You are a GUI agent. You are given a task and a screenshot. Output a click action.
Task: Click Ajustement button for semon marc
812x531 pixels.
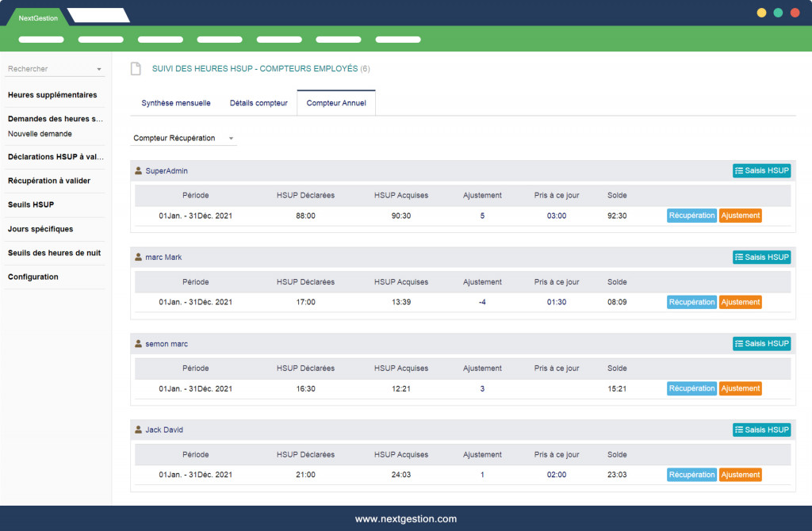tap(740, 388)
